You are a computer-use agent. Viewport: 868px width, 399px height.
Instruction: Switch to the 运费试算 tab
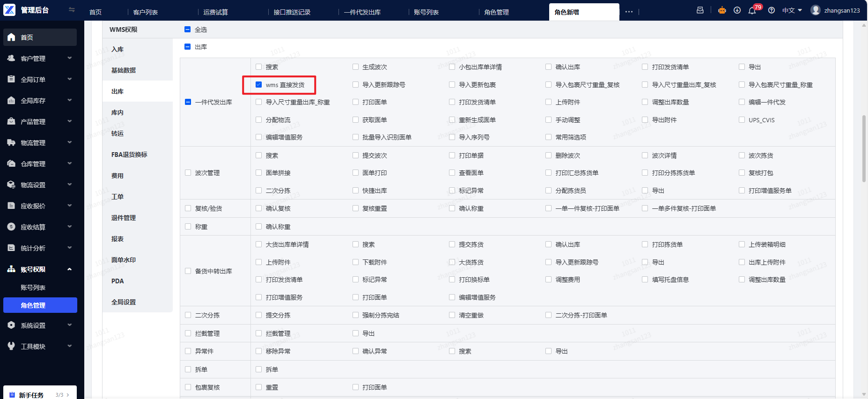click(215, 12)
